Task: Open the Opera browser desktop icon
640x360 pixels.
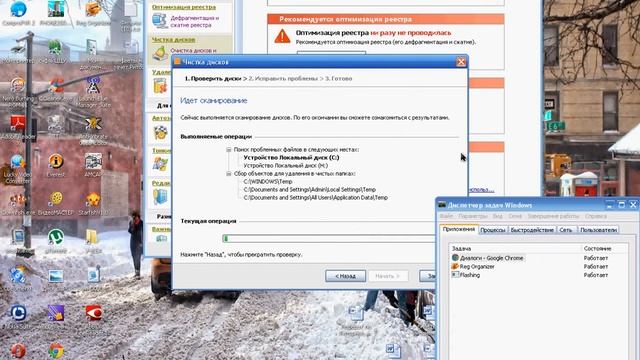Action: (18, 351)
